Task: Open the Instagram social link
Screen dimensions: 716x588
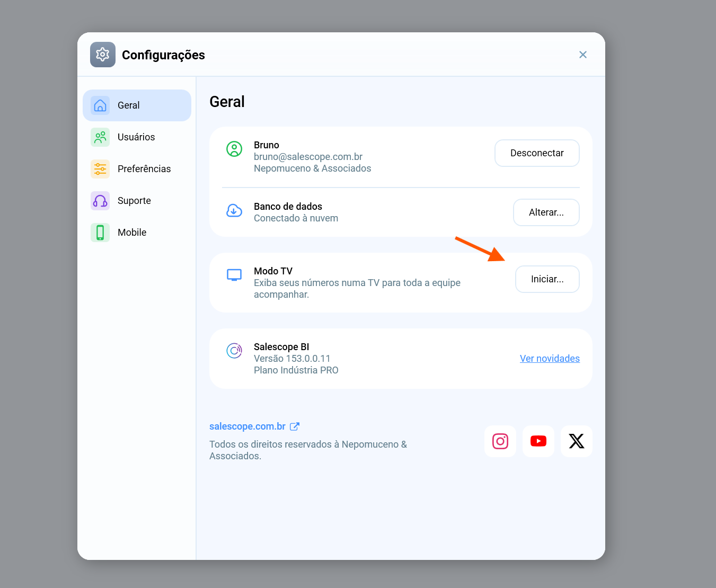Action: tap(500, 441)
